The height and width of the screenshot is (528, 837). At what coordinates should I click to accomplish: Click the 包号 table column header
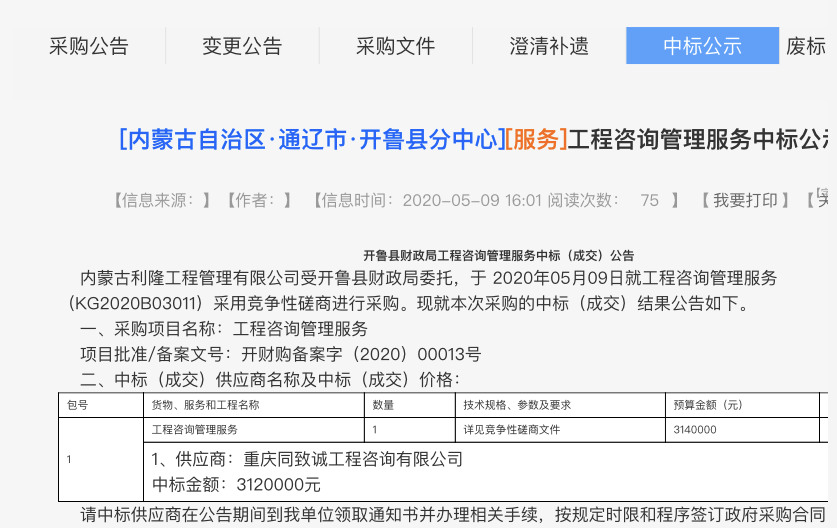point(78,405)
